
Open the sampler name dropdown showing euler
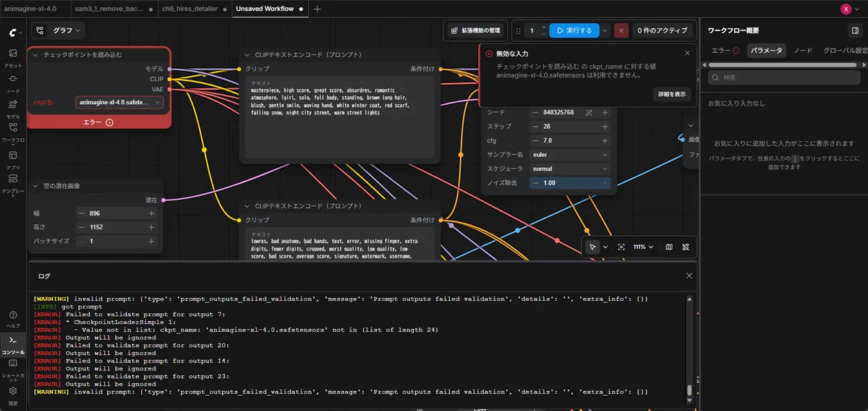pos(570,155)
